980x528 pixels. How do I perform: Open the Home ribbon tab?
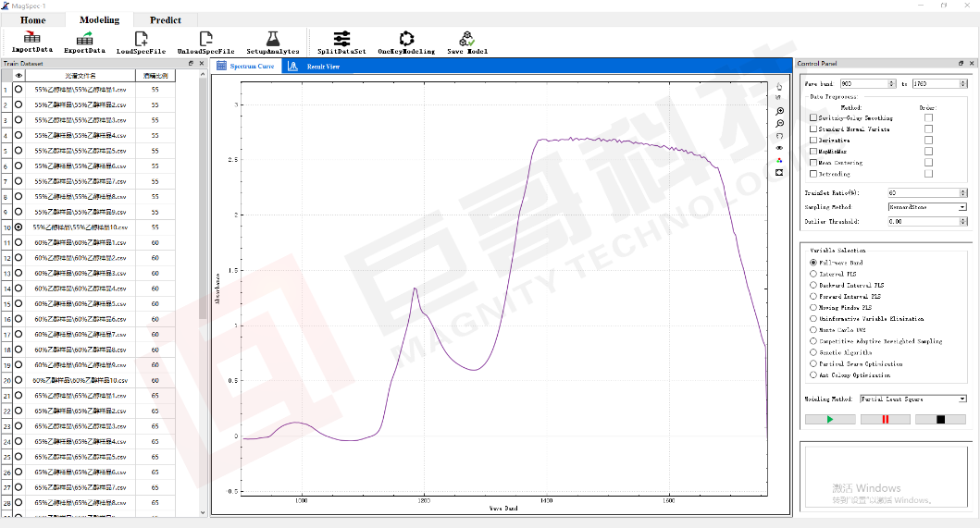[32, 20]
